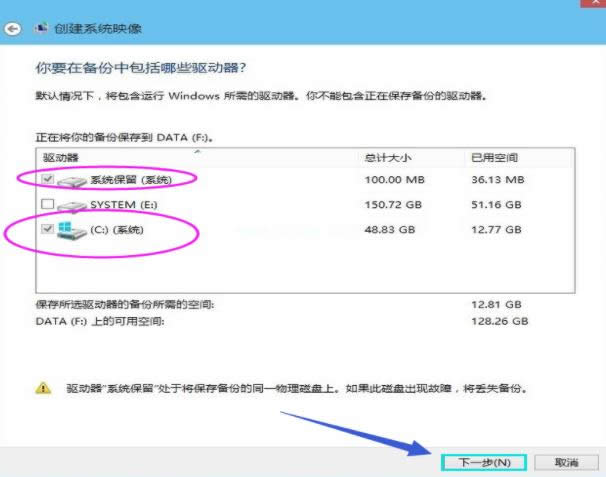Uncheck the (C:) (系统) drive checkbox
Viewport: 606px width, 477px height.
pyautogui.click(x=48, y=231)
